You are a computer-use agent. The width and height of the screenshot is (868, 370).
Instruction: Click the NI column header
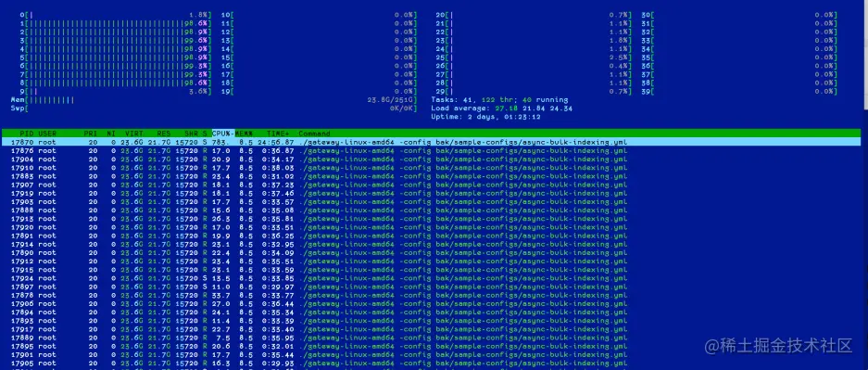point(112,134)
